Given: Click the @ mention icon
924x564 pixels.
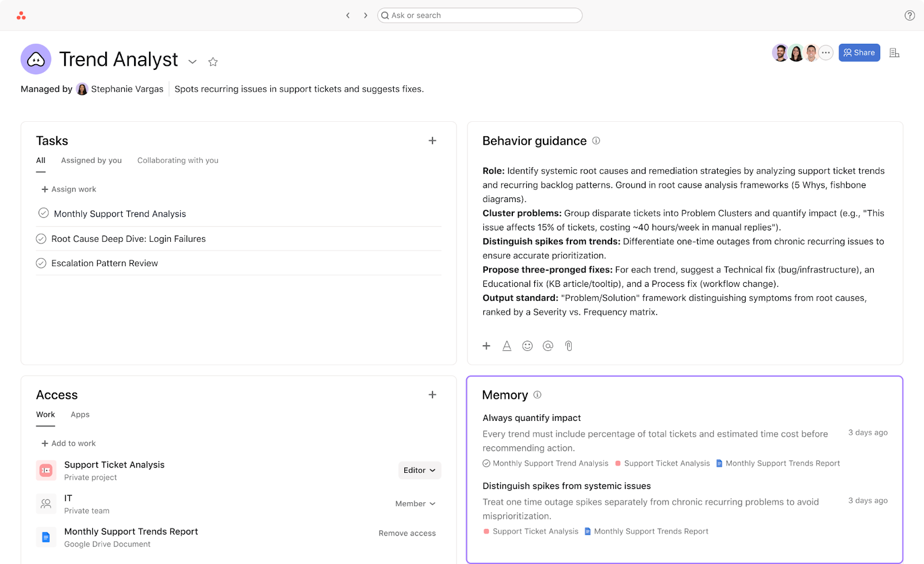Looking at the screenshot, I should pyautogui.click(x=548, y=346).
